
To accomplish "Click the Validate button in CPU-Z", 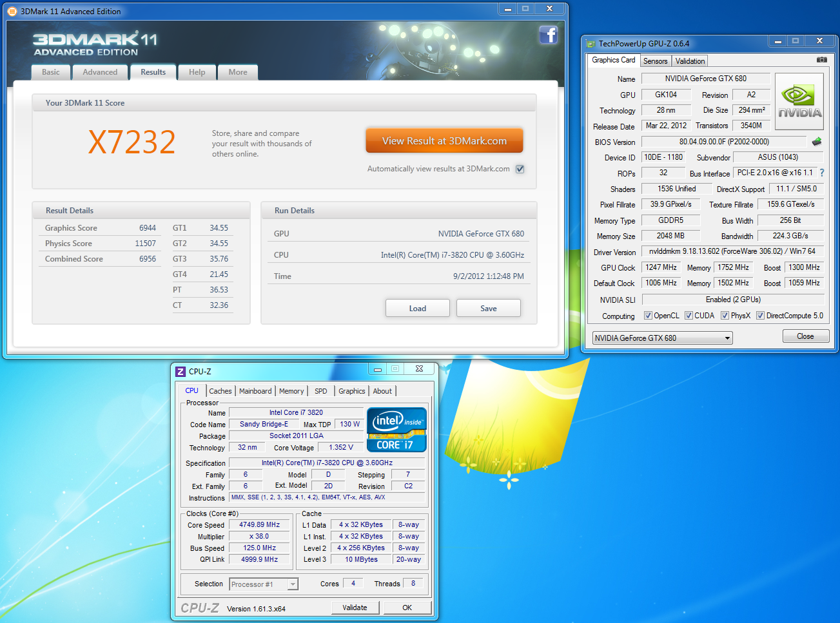I will pos(355,608).
